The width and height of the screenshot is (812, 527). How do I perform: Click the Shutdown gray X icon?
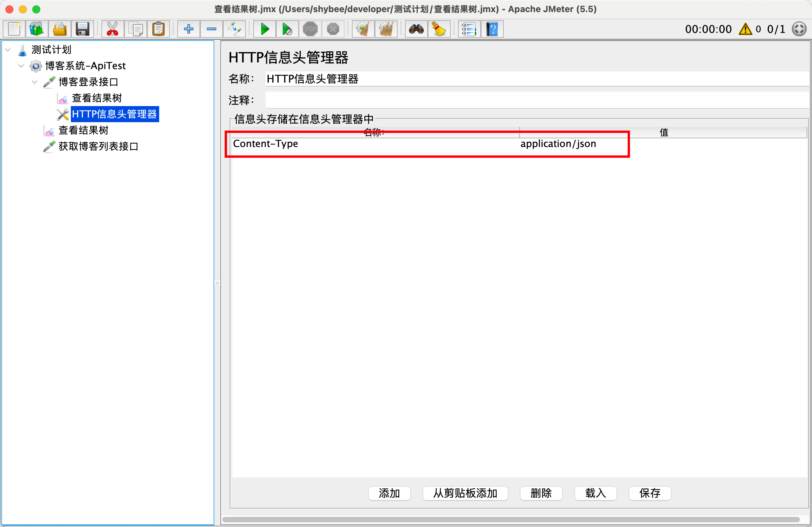333,29
